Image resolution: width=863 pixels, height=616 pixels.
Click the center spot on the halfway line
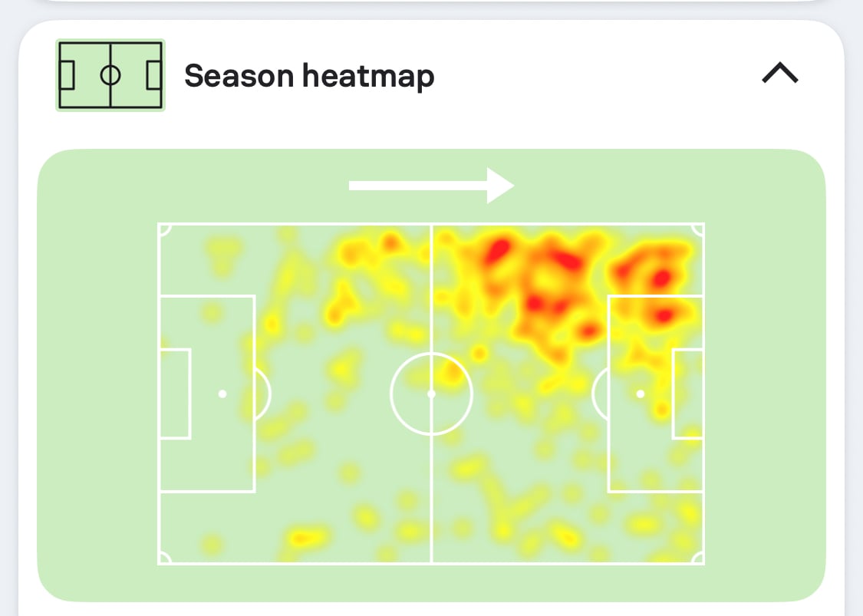431,394
